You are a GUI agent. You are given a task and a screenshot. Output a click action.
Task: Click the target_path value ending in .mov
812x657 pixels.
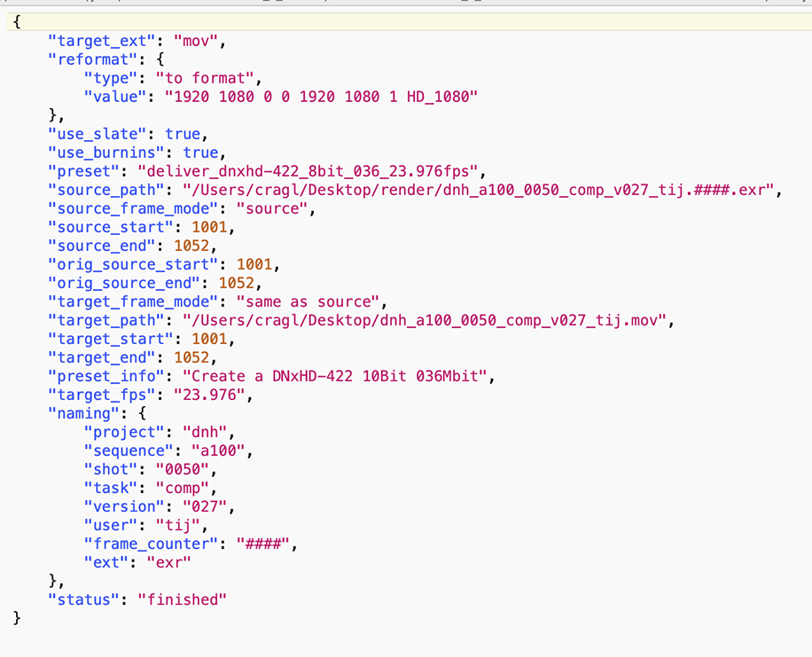424,320
